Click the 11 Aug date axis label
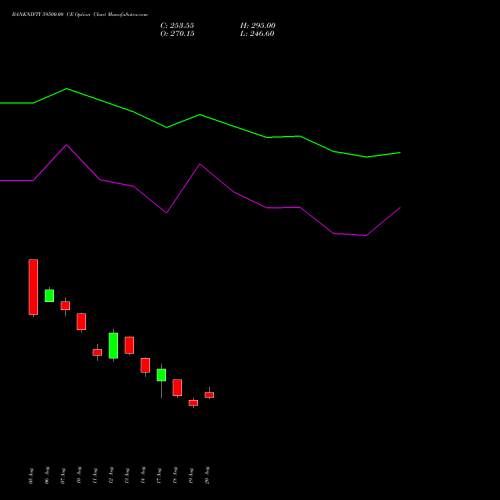 point(95,476)
